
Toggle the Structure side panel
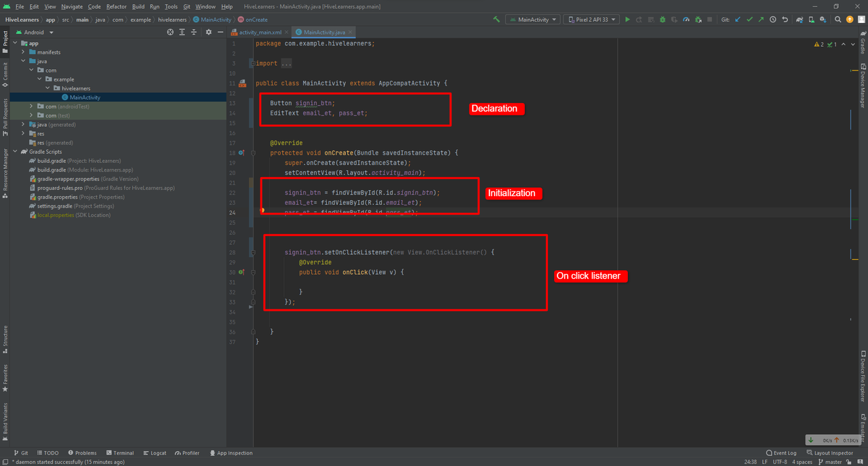tap(5, 338)
